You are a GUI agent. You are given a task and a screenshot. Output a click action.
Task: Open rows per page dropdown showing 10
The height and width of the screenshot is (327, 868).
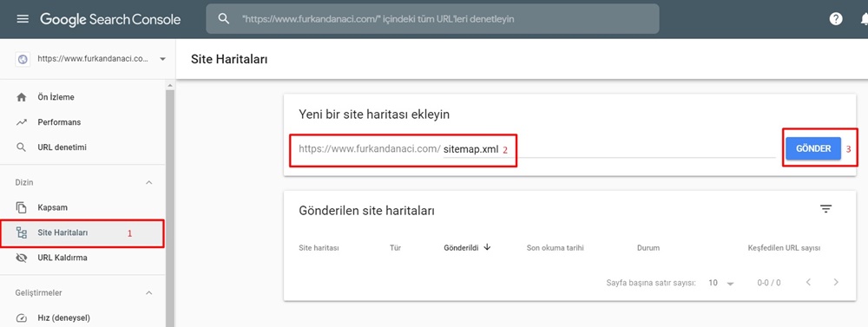click(720, 283)
